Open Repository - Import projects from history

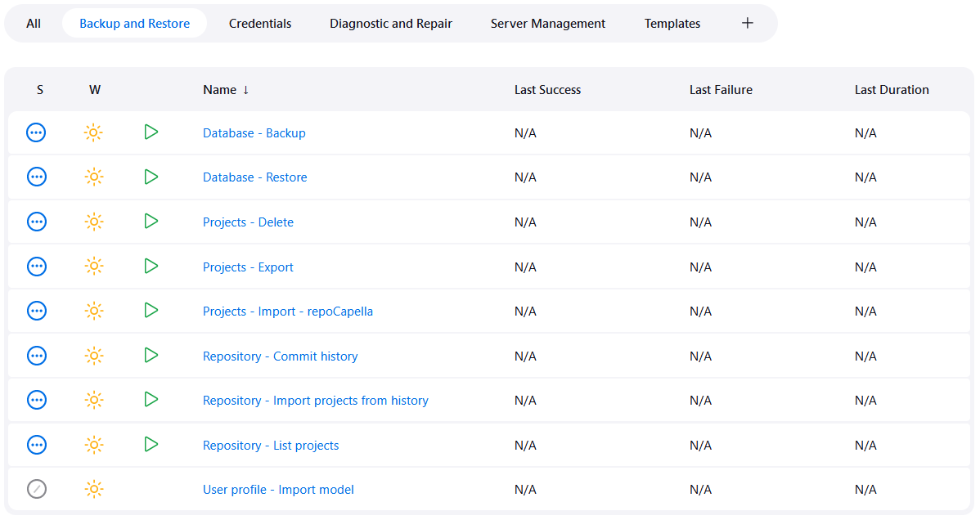[316, 401]
